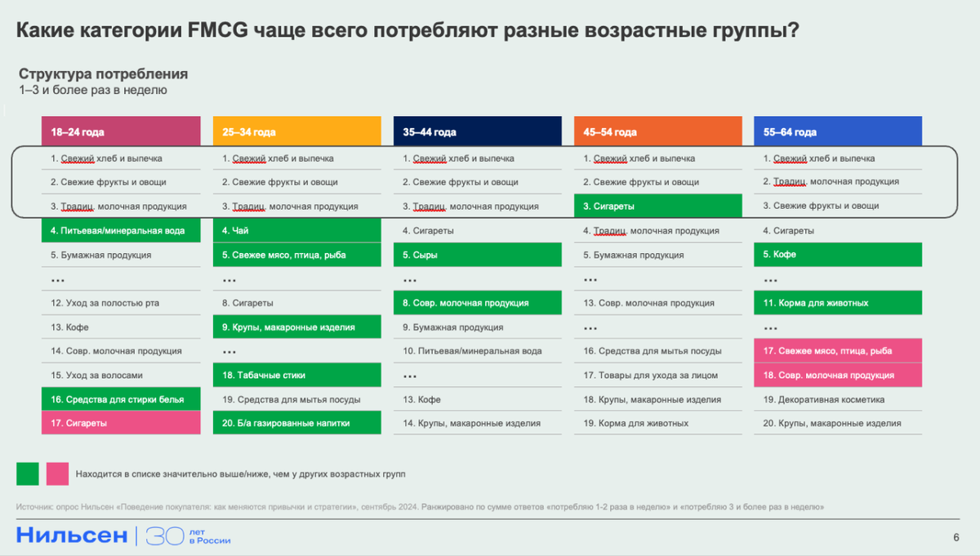
Task: Click the 'Средства для стирки белья' highlight
Action: [121, 398]
